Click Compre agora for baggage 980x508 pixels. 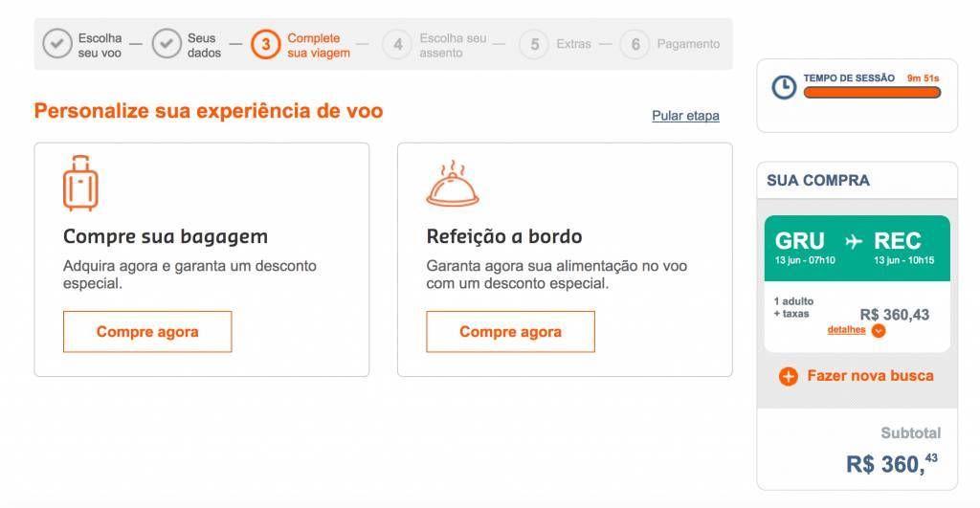click(x=147, y=332)
